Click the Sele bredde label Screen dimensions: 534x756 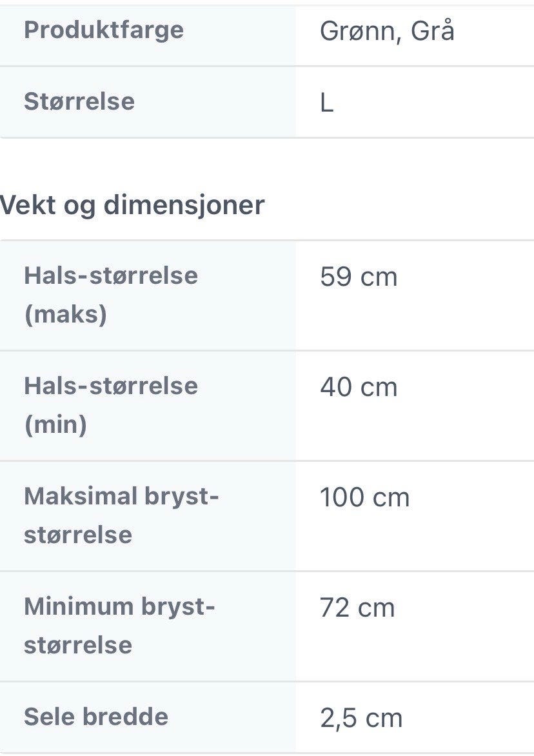95,717
